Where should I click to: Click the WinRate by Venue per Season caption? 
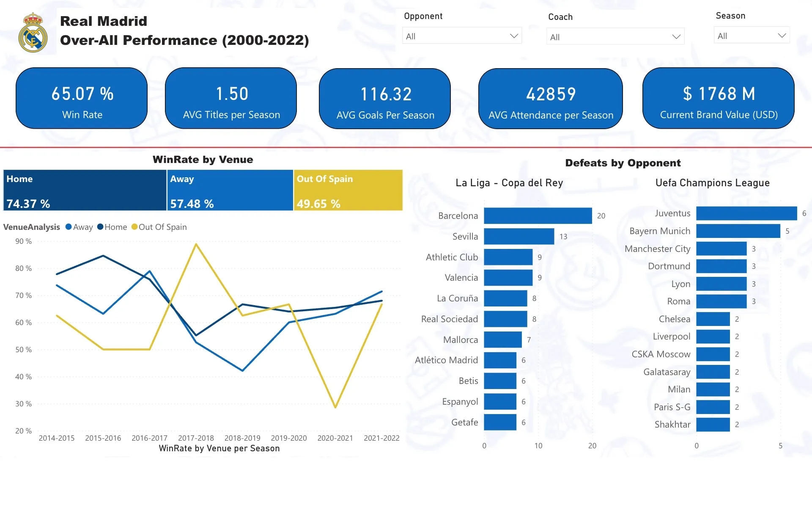[219, 448]
